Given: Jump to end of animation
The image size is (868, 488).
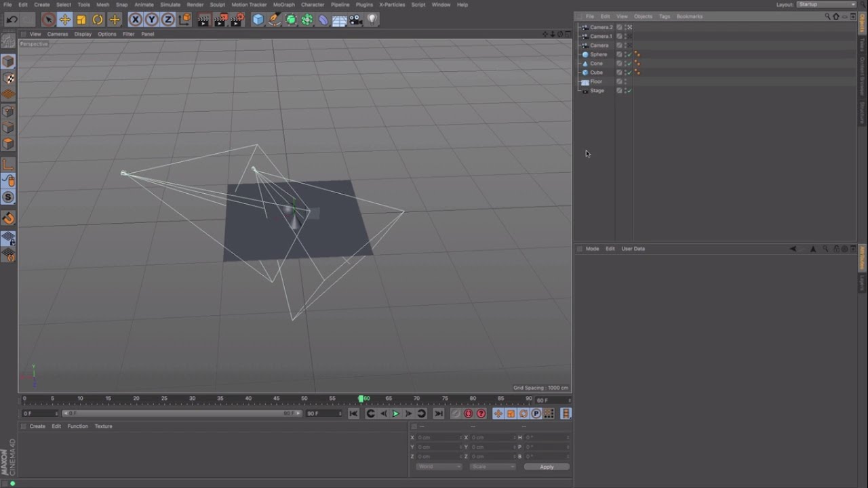Looking at the screenshot, I should click(x=439, y=413).
